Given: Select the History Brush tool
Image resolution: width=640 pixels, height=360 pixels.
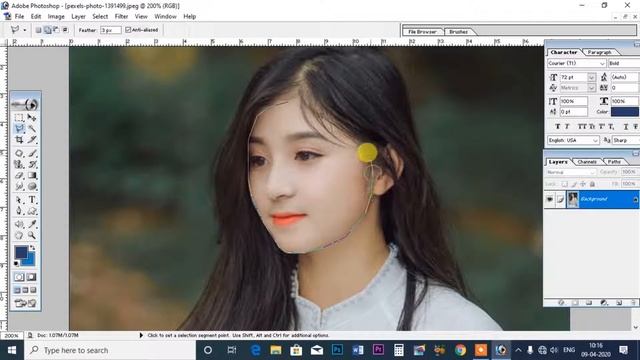Looking at the screenshot, I should click(32, 164).
